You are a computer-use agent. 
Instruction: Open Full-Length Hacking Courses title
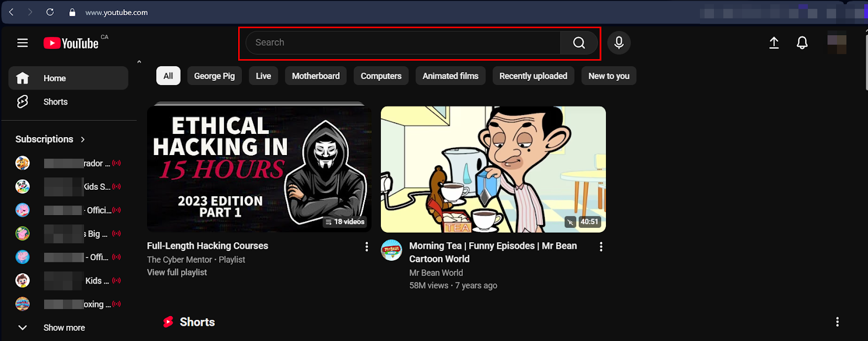[207, 246]
